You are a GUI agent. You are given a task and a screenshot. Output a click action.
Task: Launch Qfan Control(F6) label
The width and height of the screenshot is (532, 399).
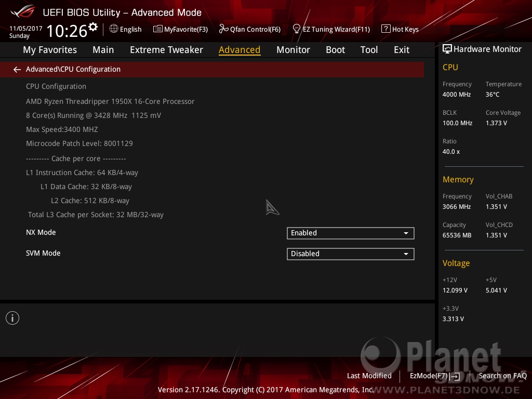click(255, 30)
